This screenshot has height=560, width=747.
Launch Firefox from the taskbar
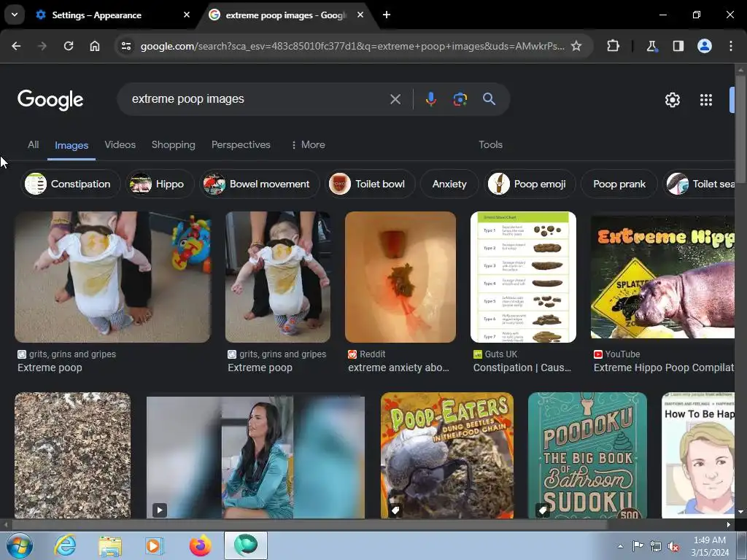[200, 545]
